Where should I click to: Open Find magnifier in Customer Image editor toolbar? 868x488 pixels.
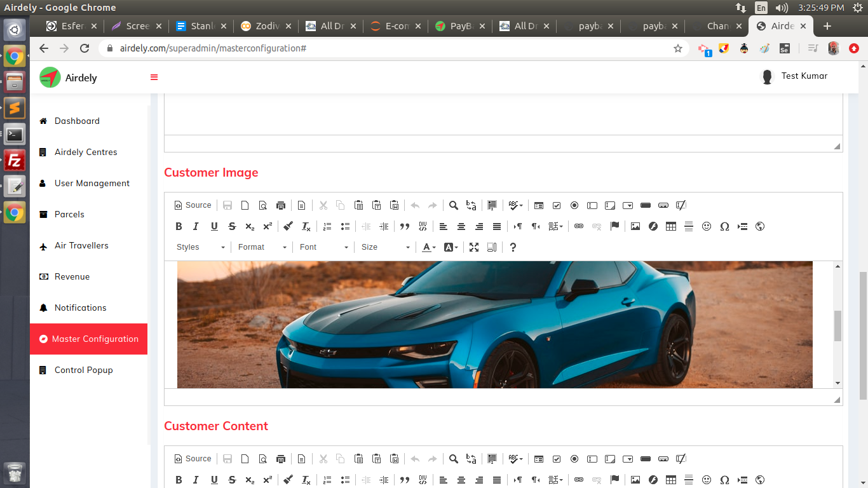click(453, 205)
